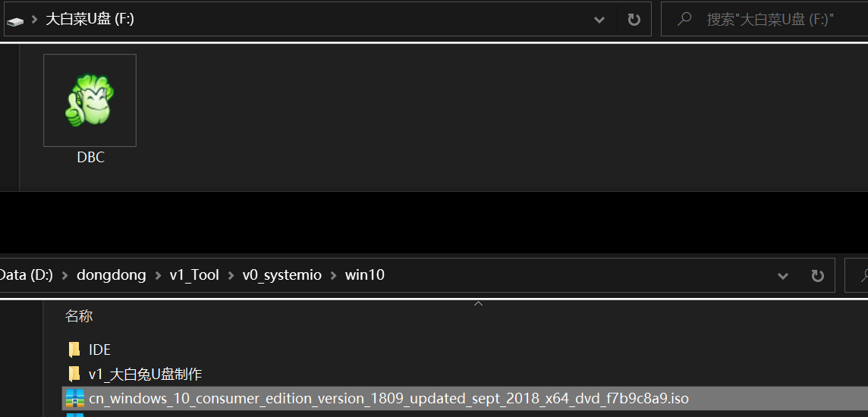Navigate to Data (D:) breadcrumb
This screenshot has width=868, height=417.
point(26,275)
